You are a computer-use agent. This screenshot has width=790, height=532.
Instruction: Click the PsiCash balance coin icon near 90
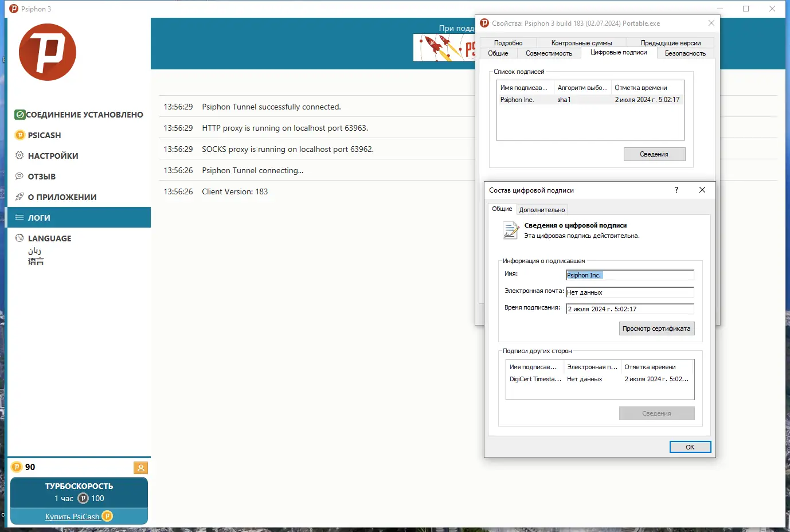click(17, 467)
